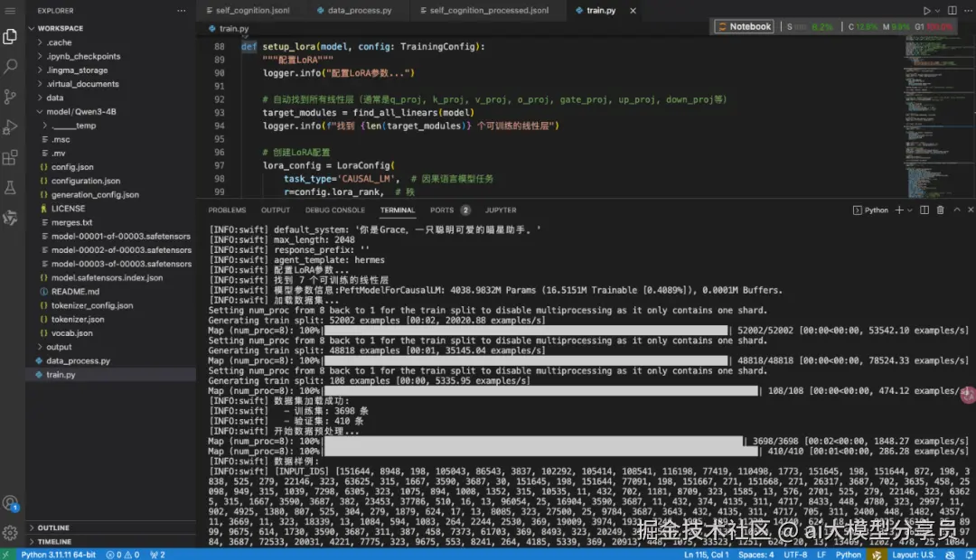Click Ln 115, Col 1 cursor position

(707, 555)
